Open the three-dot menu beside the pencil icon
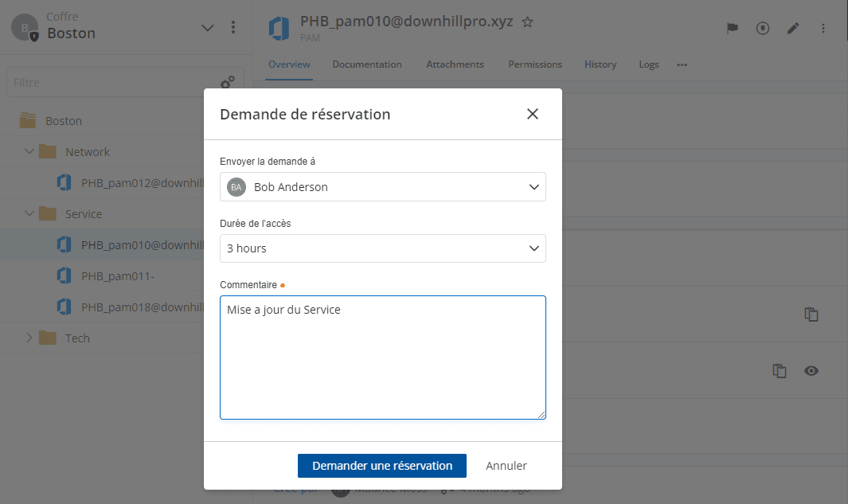Image resolution: width=848 pixels, height=504 pixels. point(823,28)
